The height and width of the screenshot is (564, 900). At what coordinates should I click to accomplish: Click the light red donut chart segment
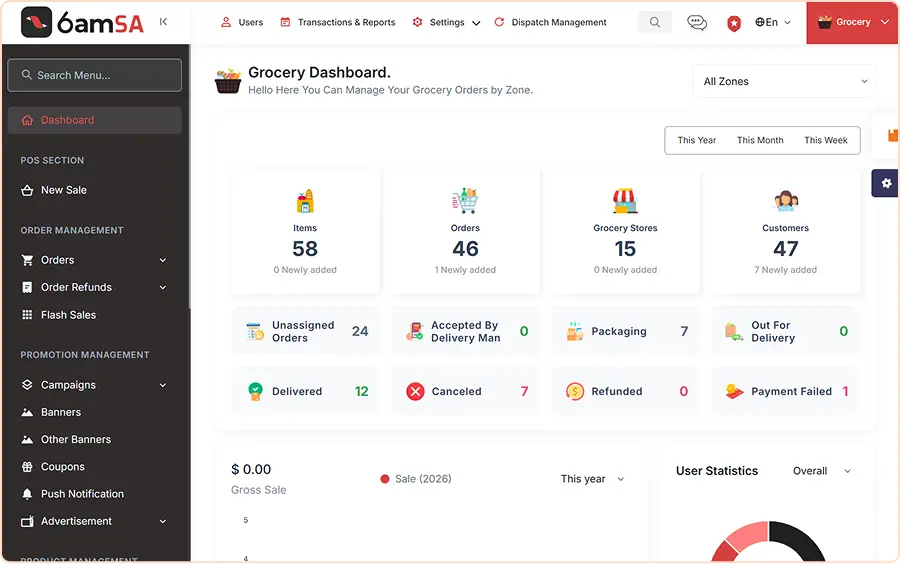(747, 535)
